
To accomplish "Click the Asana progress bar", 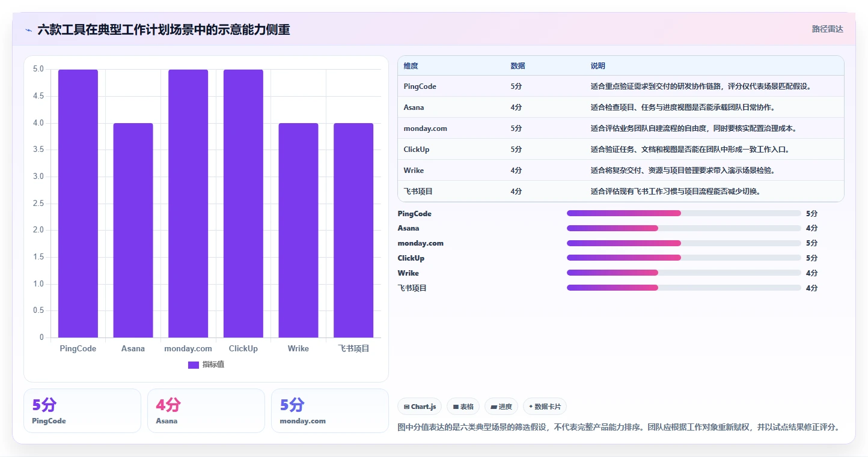I will click(684, 228).
